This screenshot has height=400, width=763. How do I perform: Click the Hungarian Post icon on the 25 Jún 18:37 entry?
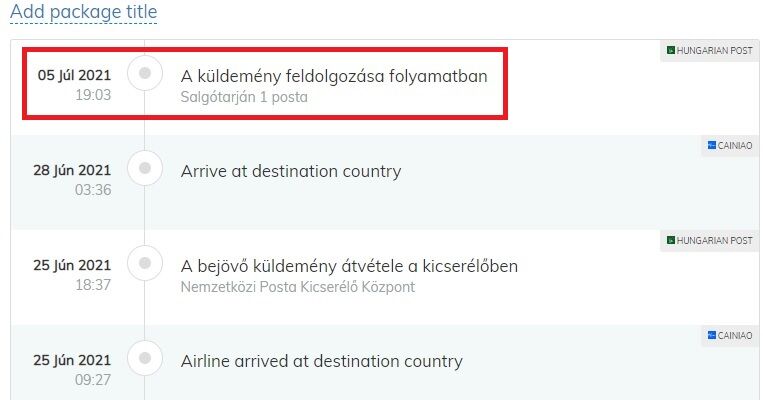point(671,240)
